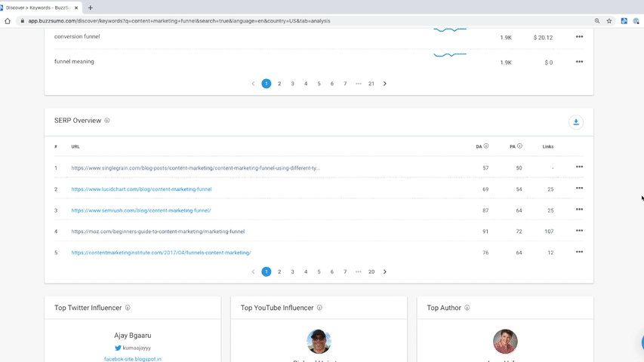The image size is (644, 362).
Task: Open the lucidchart.com content marketing funnel link
Action: pos(141,189)
